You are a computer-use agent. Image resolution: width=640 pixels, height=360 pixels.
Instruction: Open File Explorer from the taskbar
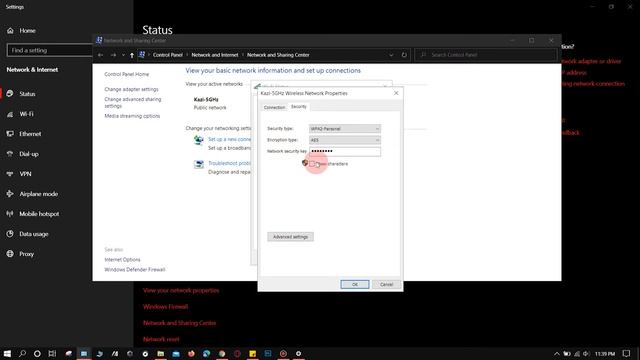click(160, 353)
